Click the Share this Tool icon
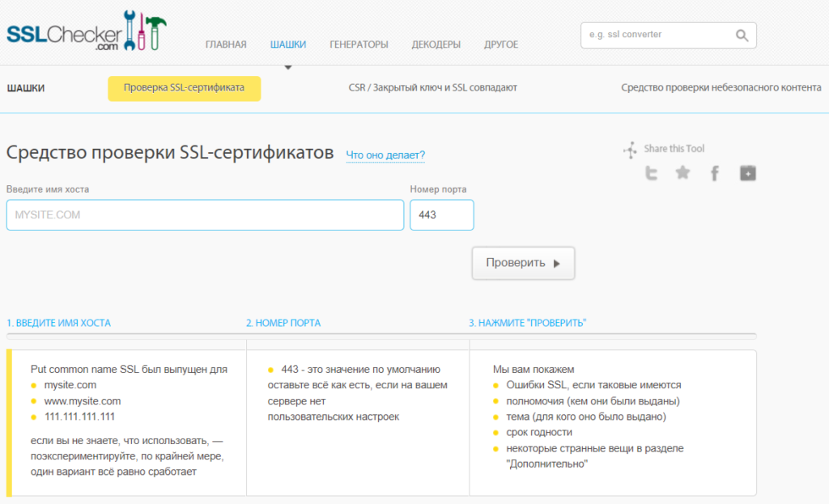Viewport: 829px width, 504px height. coord(631,150)
